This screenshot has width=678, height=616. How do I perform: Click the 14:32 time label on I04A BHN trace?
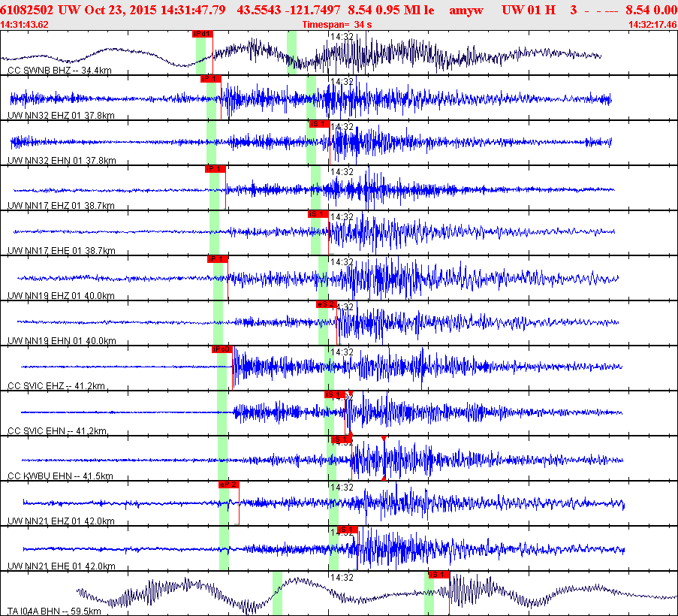(x=342, y=578)
